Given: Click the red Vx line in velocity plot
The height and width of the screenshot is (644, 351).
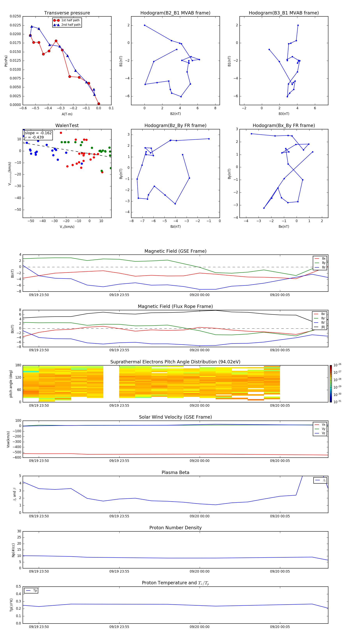Looking at the screenshot, I should point(175,454).
